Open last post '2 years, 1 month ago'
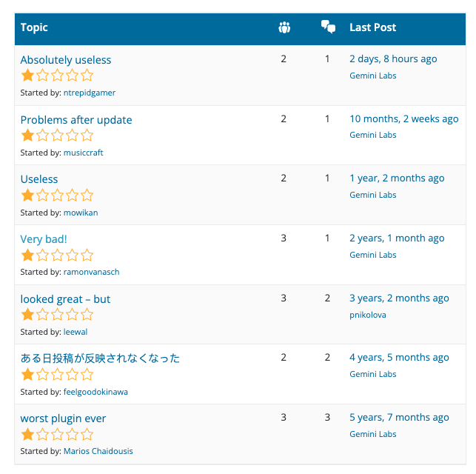This screenshot has height=474, width=476. [x=397, y=238]
